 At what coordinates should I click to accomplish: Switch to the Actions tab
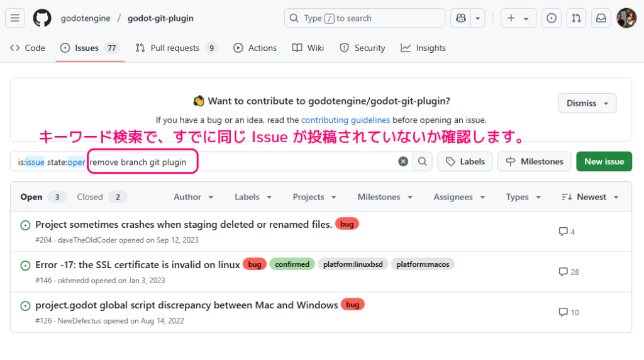[x=255, y=48]
